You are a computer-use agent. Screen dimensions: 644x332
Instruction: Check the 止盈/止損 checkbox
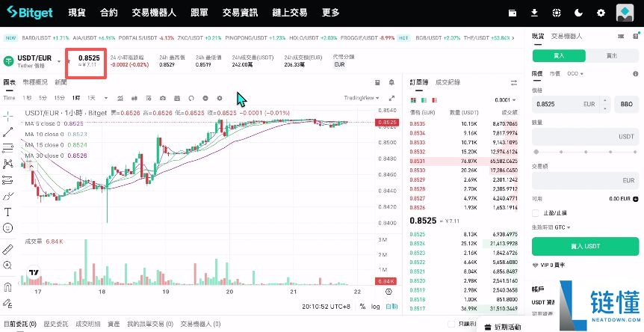[535, 213]
